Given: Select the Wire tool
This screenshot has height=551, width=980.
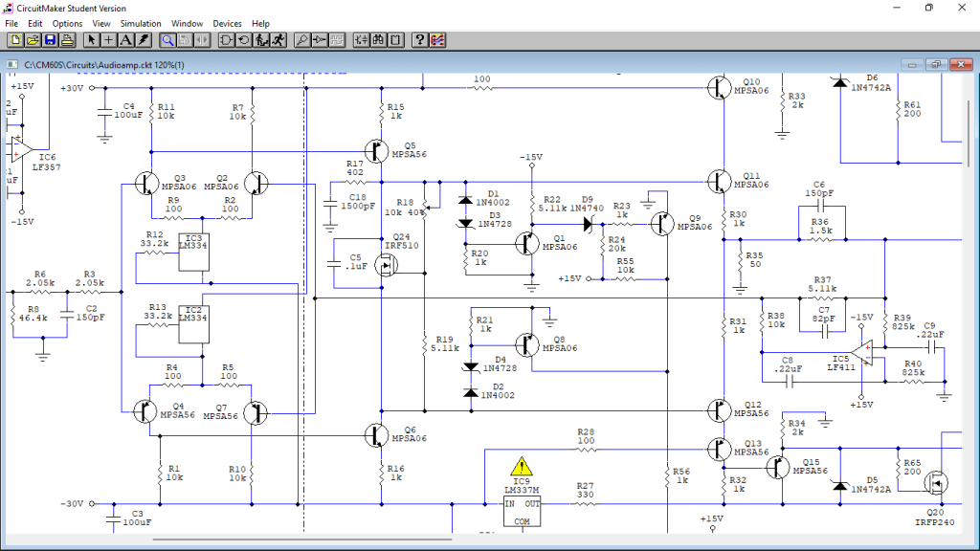Looking at the screenshot, I should 108,40.
